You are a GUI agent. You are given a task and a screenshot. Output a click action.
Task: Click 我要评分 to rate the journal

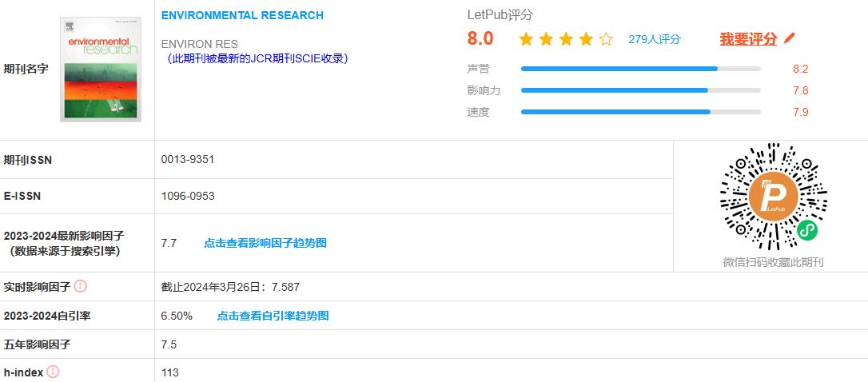tap(748, 38)
